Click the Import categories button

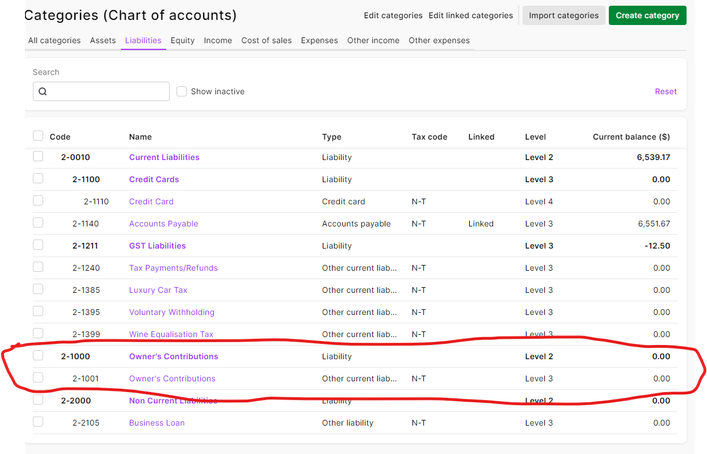pyautogui.click(x=562, y=16)
